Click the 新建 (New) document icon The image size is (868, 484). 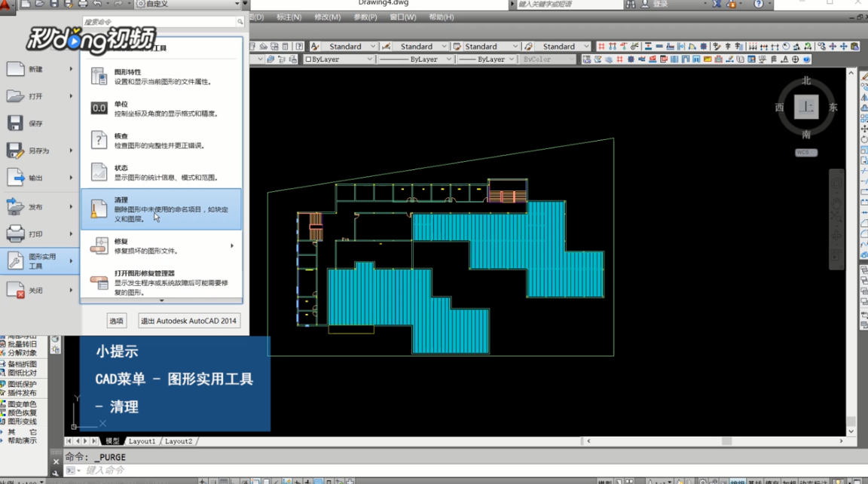15,69
